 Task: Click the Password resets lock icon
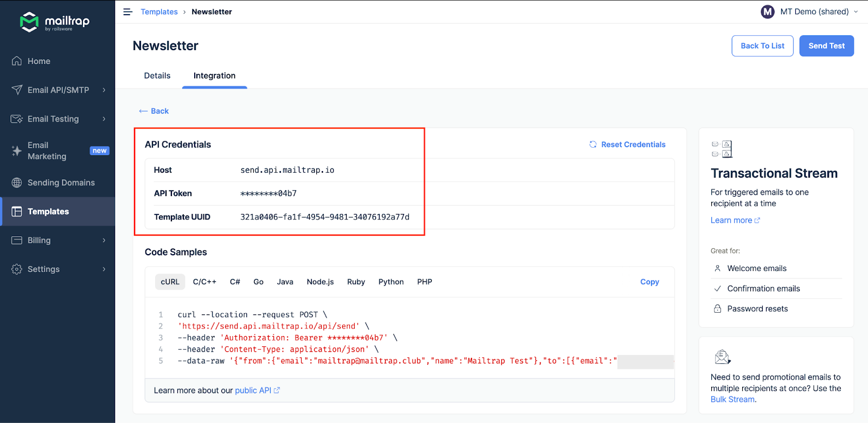tap(717, 308)
